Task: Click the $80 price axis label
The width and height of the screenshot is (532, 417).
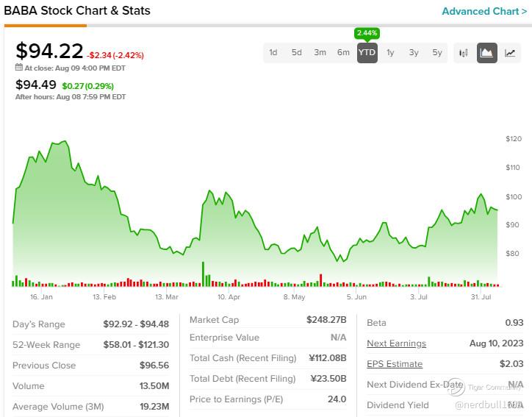Action: (x=512, y=253)
